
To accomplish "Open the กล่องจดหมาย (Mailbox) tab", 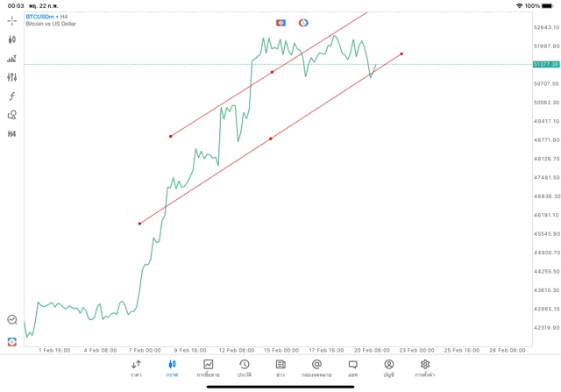I will pos(316,367).
